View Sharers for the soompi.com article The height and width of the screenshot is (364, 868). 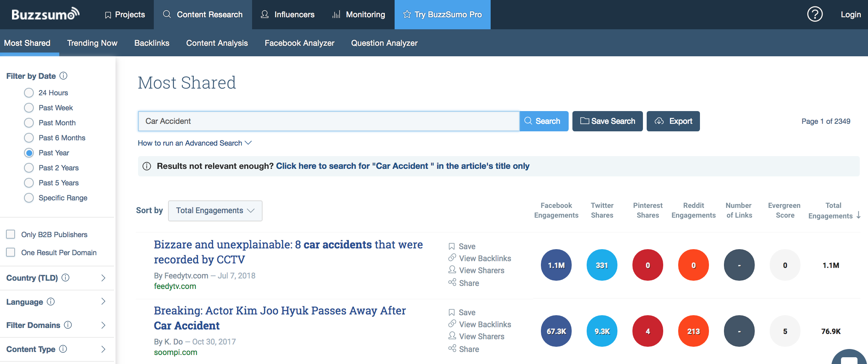click(476, 336)
